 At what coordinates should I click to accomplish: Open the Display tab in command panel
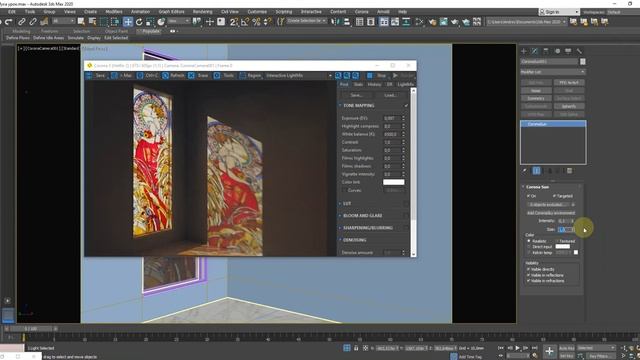click(568, 51)
